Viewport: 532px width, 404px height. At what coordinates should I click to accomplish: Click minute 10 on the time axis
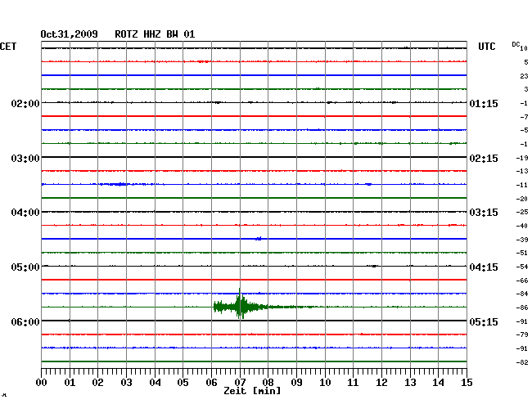click(325, 383)
